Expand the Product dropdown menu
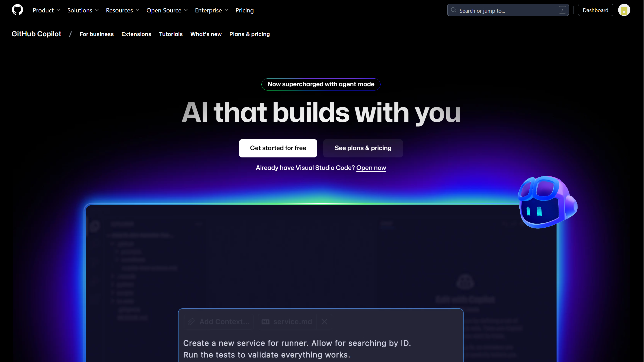The image size is (644, 362). click(x=46, y=10)
